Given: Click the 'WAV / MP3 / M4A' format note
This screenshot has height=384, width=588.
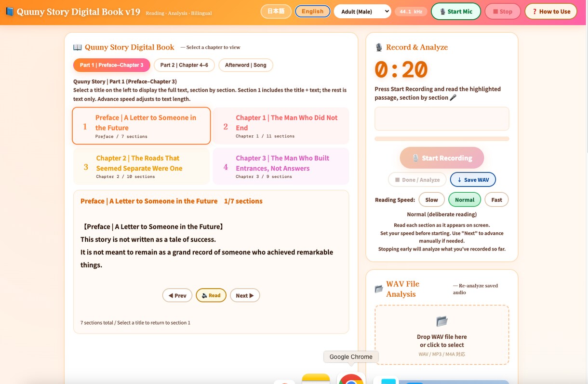Looking at the screenshot, I should pyautogui.click(x=442, y=355).
